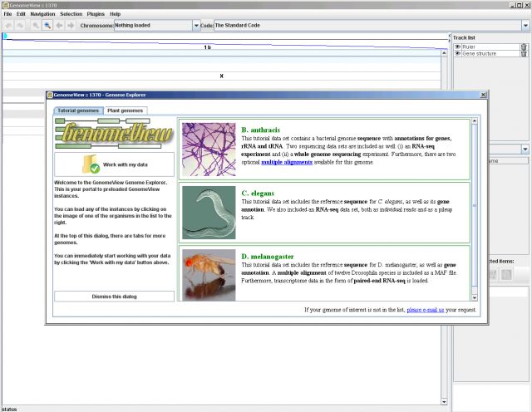The width and height of the screenshot is (532, 412).
Task: Click the redo toolbar icon
Action: pyautogui.click(x=20, y=26)
